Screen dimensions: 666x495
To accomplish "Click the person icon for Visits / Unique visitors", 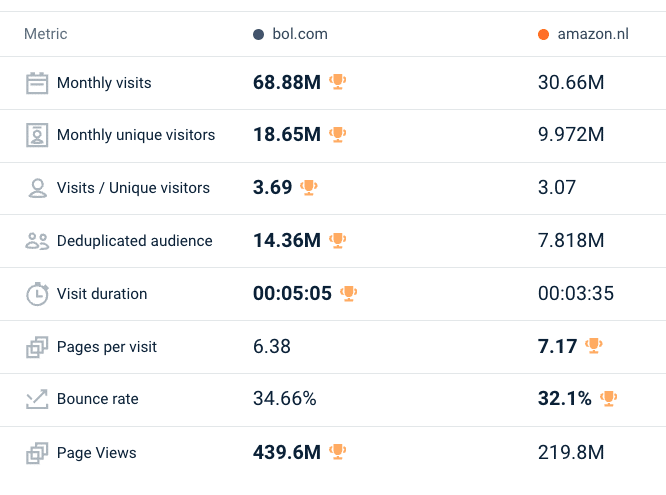I will click(37, 188).
